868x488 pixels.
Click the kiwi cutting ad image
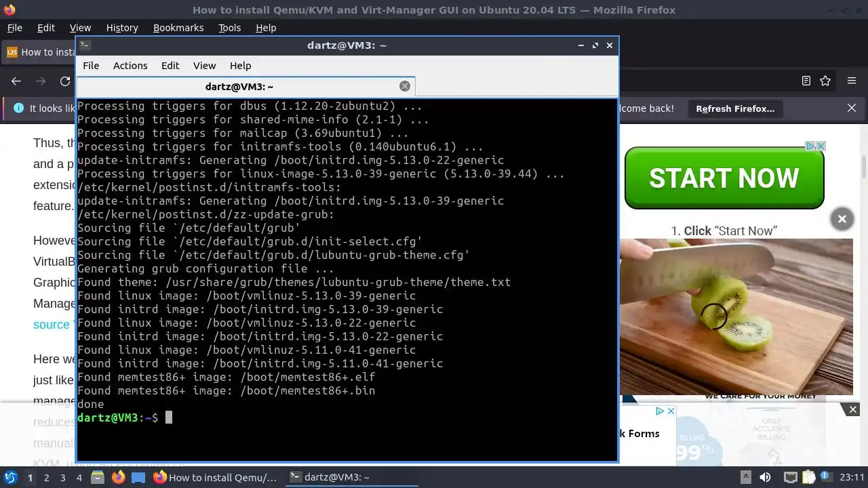tap(736, 317)
